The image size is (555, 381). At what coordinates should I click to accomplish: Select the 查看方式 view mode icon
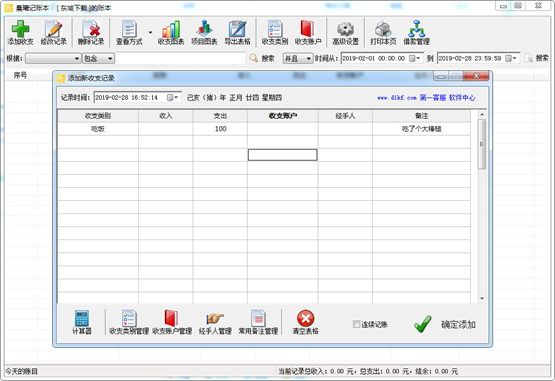[x=129, y=33]
